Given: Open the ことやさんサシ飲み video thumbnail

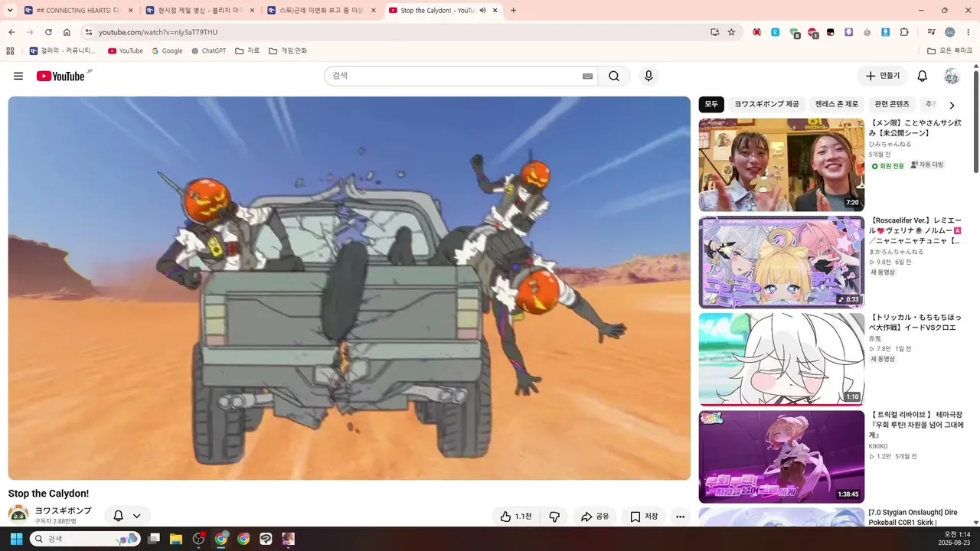Looking at the screenshot, I should (781, 165).
